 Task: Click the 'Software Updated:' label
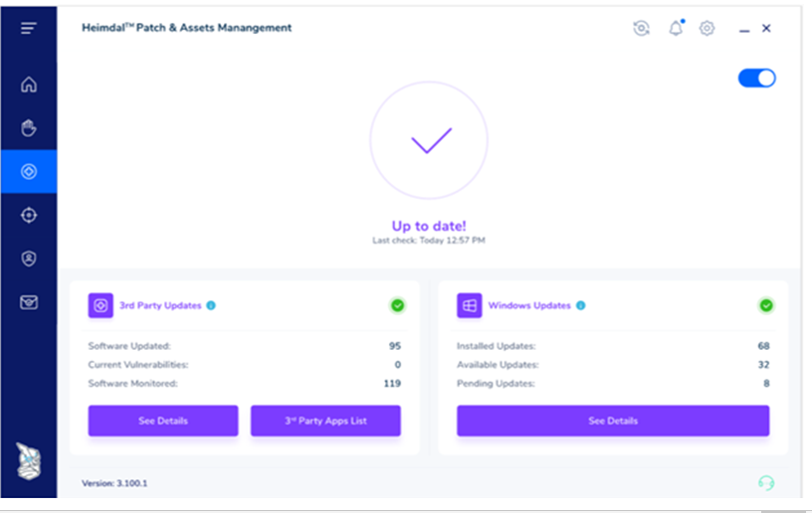point(129,346)
